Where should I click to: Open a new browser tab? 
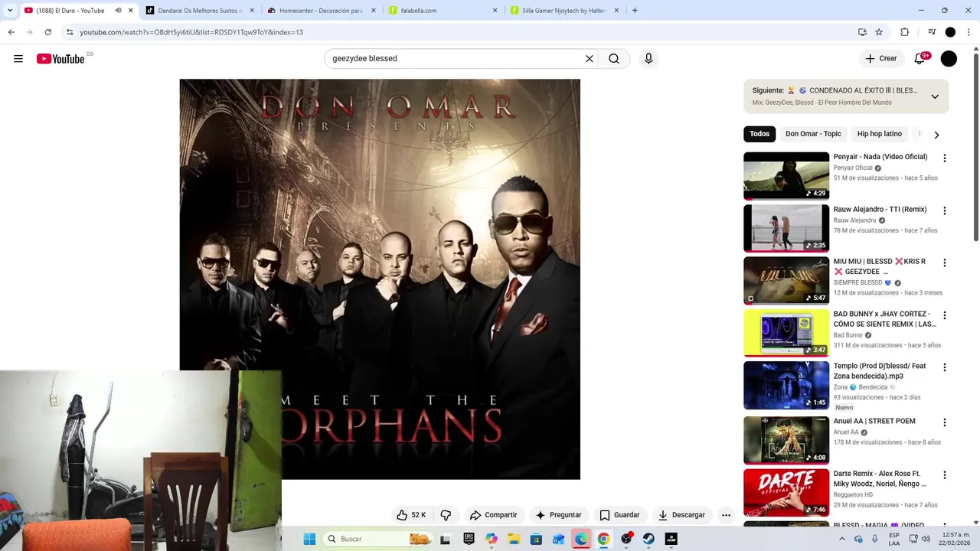635,11
